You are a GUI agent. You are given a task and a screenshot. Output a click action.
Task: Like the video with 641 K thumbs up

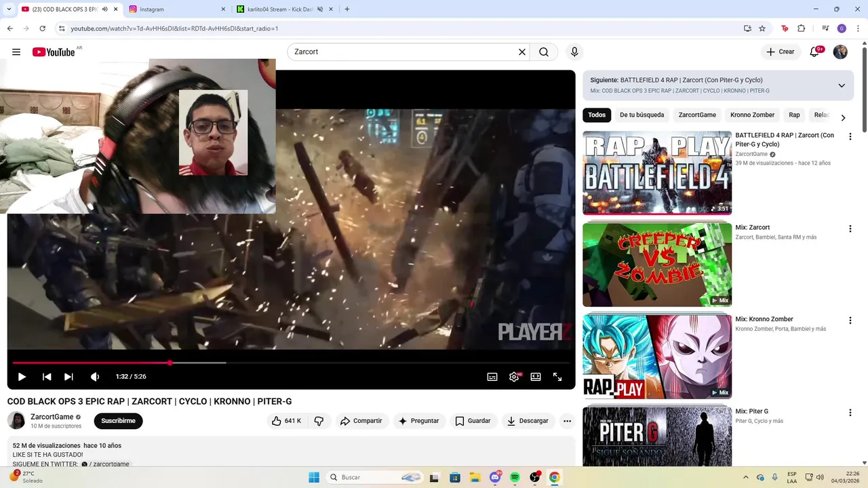285,421
